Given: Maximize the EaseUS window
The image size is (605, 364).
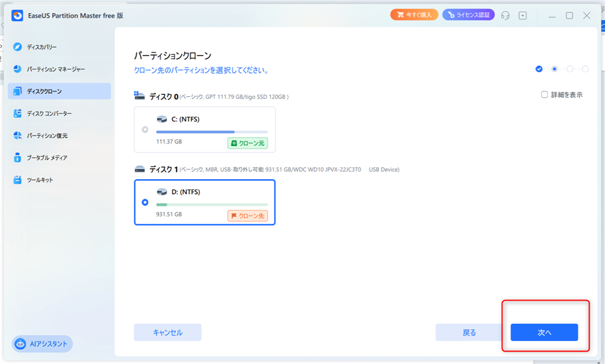Looking at the screenshot, I should (x=569, y=15).
